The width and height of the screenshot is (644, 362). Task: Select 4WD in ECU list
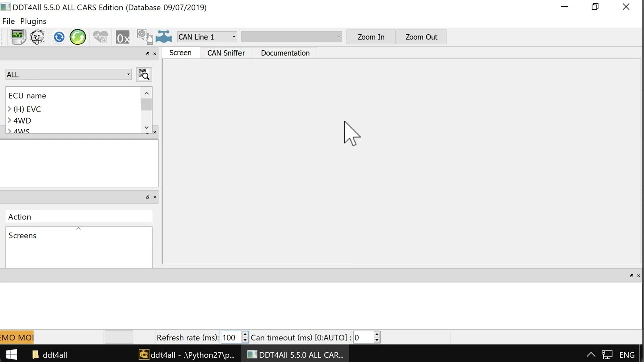point(22,121)
